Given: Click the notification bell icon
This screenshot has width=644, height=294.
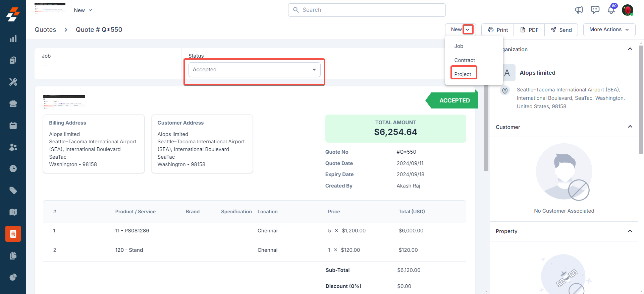Looking at the screenshot, I should tap(611, 10).
